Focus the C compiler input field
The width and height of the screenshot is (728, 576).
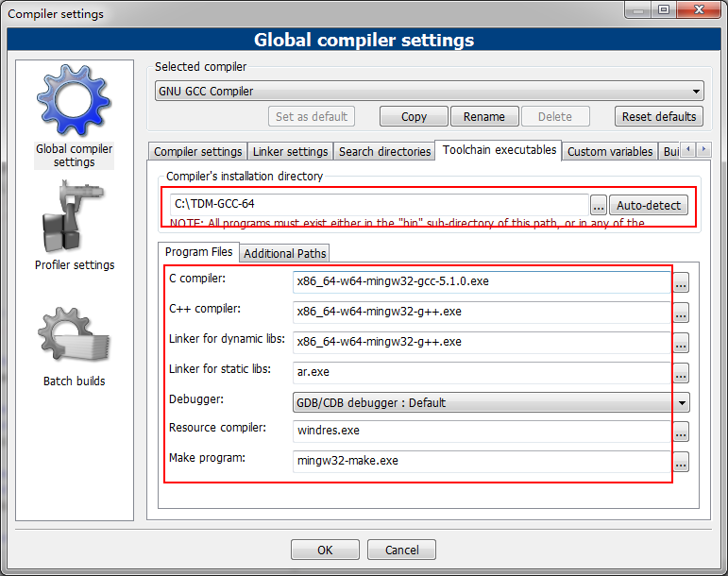pos(482,281)
